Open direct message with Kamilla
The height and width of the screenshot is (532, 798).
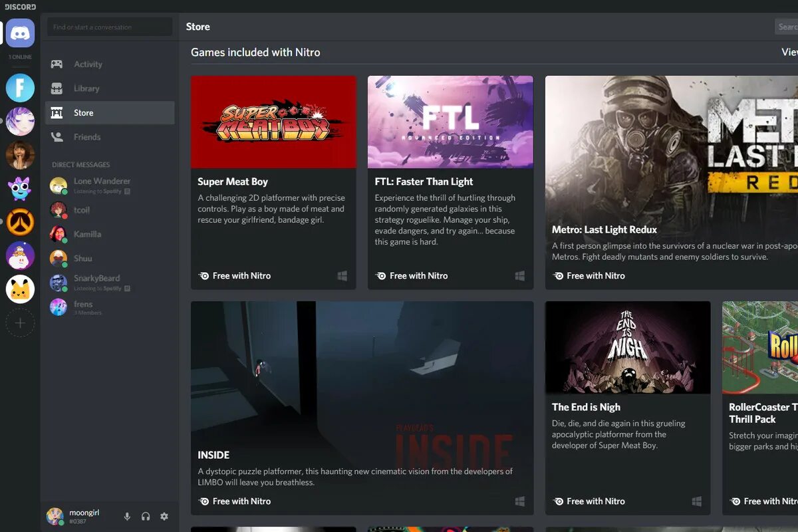click(110, 234)
